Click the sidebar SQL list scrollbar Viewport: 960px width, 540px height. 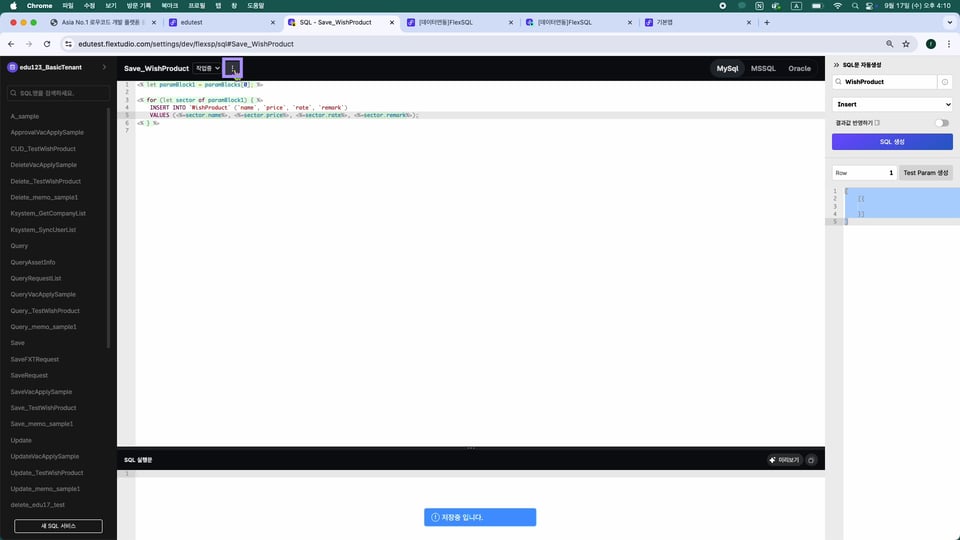108,228
